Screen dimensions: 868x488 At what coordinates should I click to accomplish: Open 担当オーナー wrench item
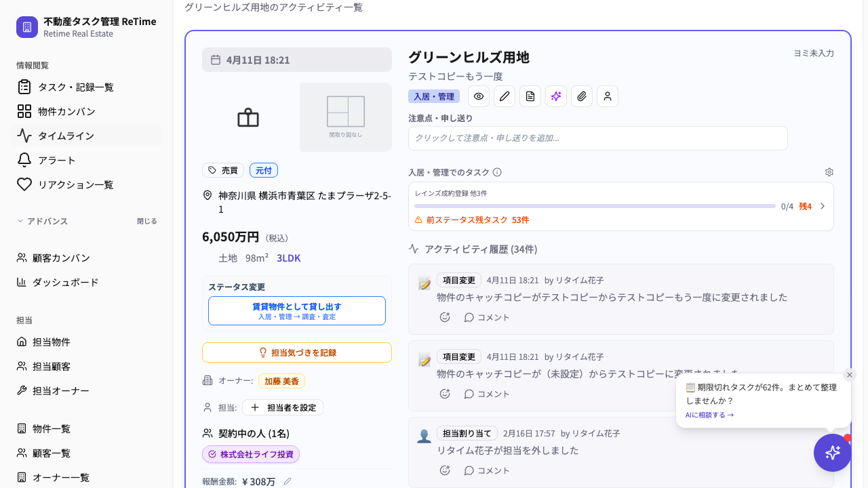click(x=87, y=390)
